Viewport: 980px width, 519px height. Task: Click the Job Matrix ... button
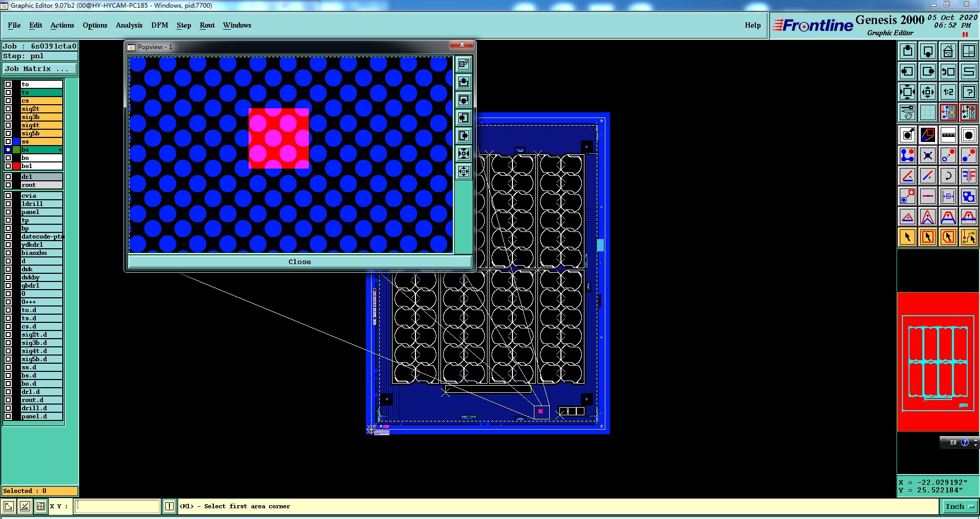[x=40, y=68]
